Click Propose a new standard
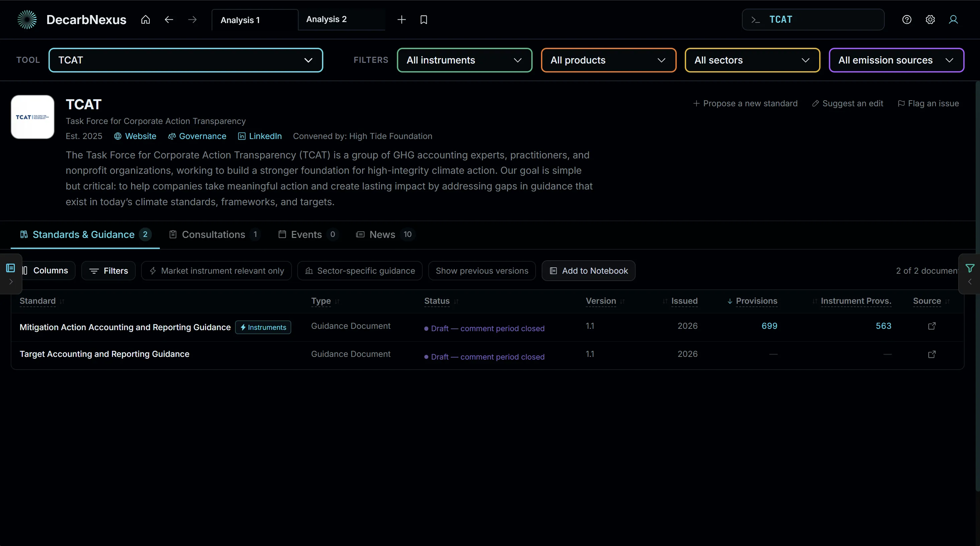Image resolution: width=980 pixels, height=546 pixels. pos(745,104)
